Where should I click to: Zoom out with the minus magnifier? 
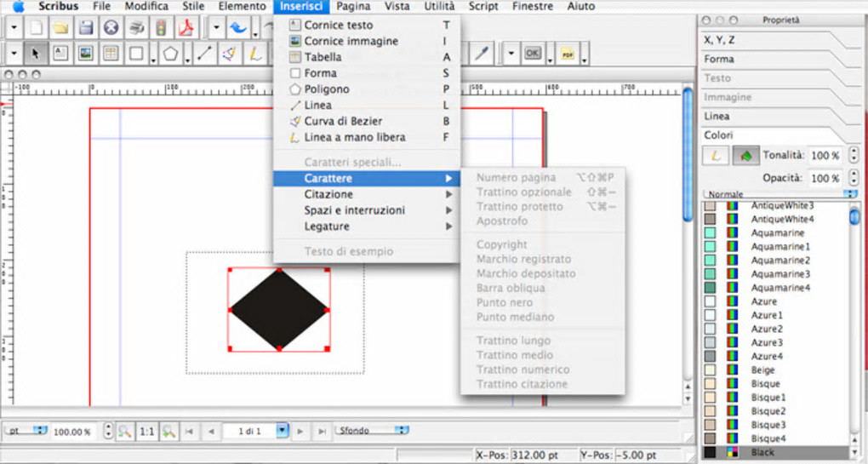[124, 431]
